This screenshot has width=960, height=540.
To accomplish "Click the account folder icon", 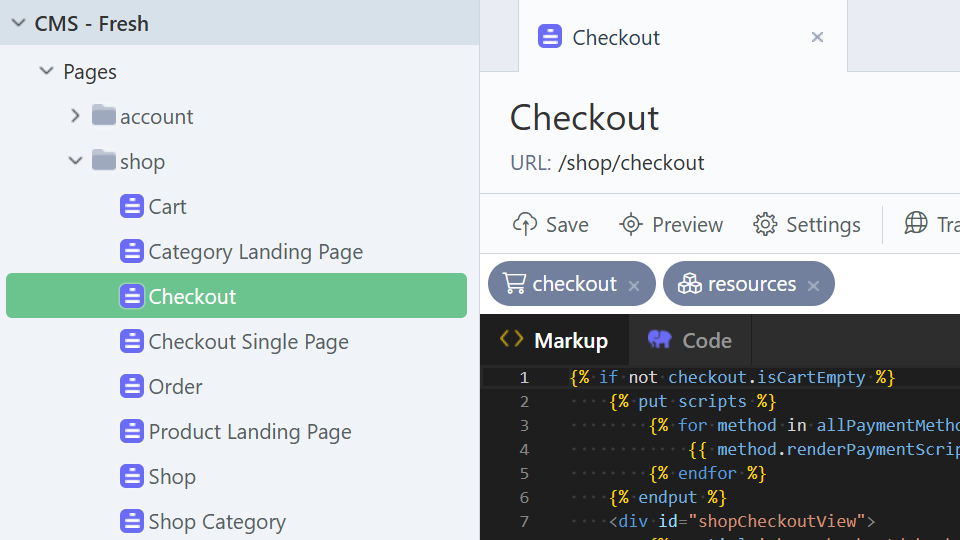I will [x=103, y=115].
